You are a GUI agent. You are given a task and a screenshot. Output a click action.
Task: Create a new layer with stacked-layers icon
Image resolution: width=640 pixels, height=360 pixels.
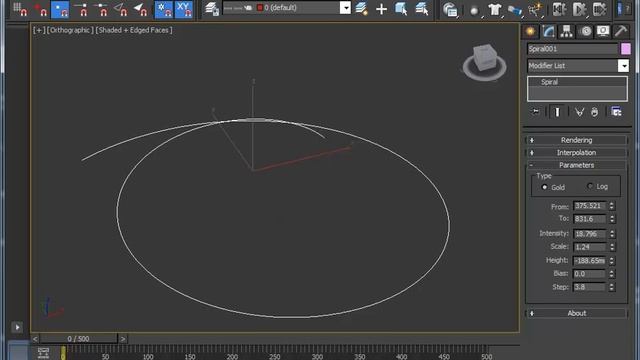point(362,9)
